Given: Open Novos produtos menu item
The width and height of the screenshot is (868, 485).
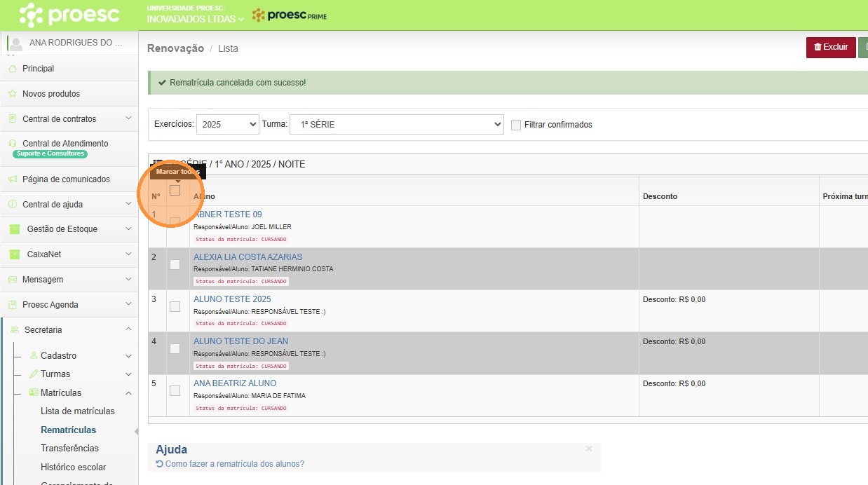Looking at the screenshot, I should [x=51, y=94].
